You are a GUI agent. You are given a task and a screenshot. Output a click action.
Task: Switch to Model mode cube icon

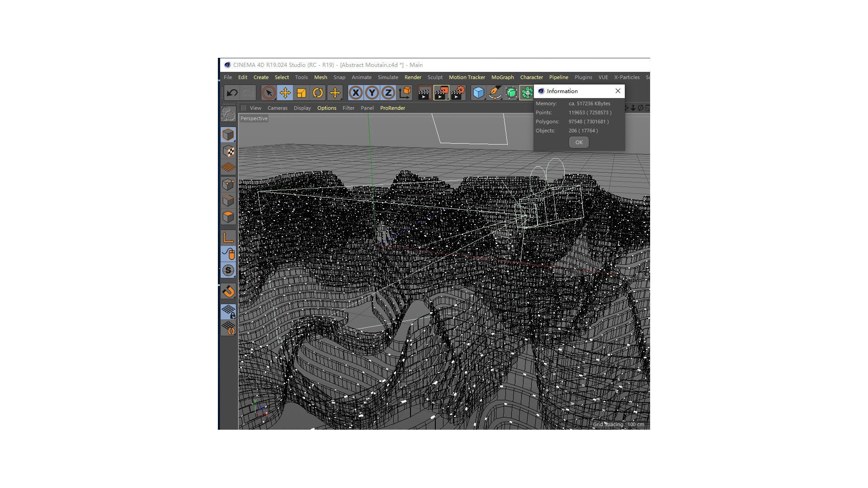pyautogui.click(x=228, y=135)
